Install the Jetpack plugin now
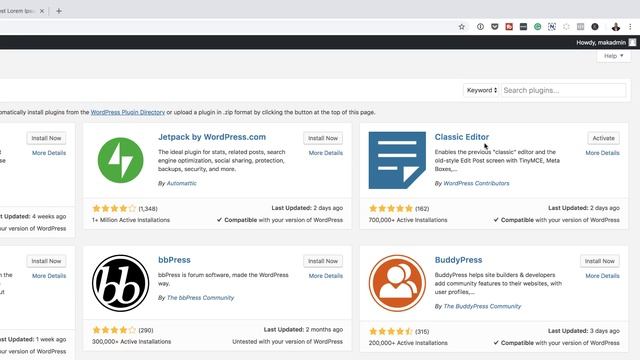 [x=323, y=138]
